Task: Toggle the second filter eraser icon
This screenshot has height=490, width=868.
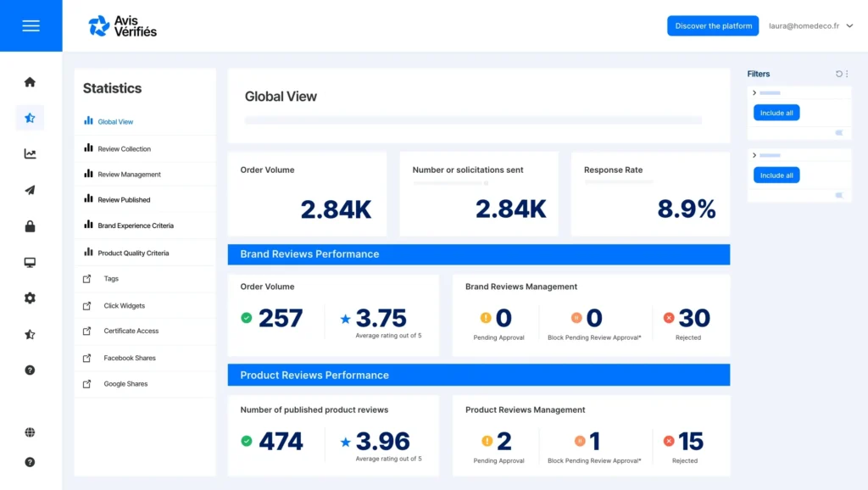Action: click(839, 196)
